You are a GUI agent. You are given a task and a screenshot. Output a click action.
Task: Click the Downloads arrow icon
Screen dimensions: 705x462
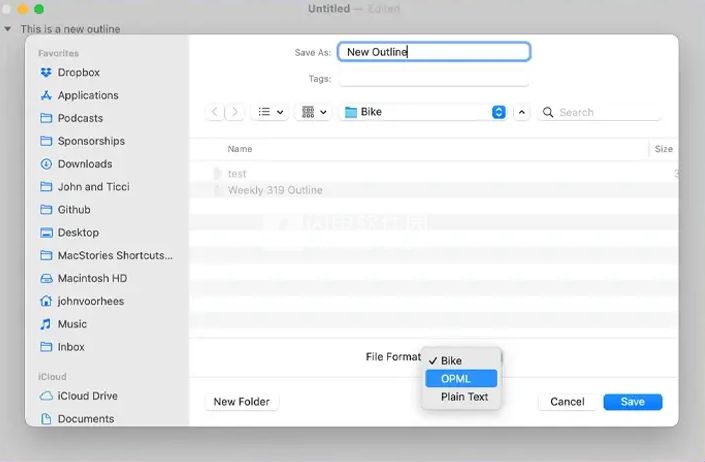(46, 164)
